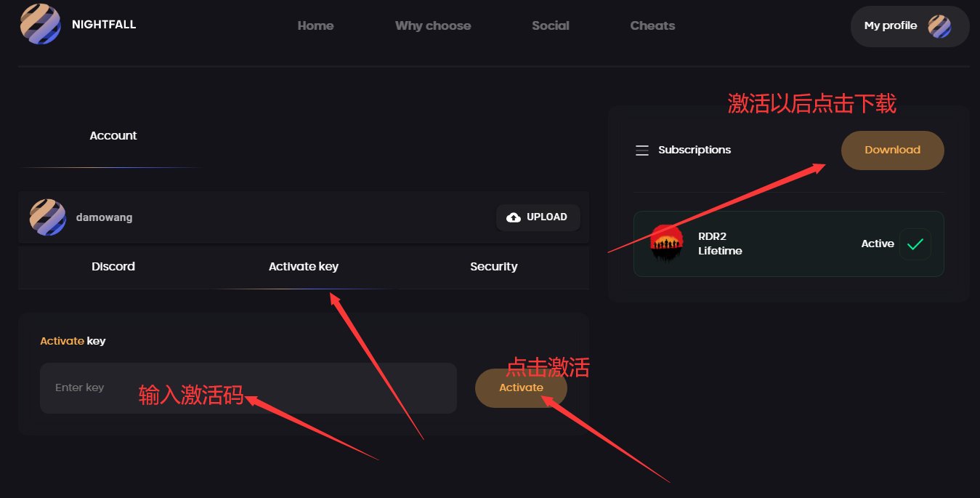Go to Why choose section
Image resolution: width=980 pixels, height=498 pixels.
pyautogui.click(x=433, y=25)
